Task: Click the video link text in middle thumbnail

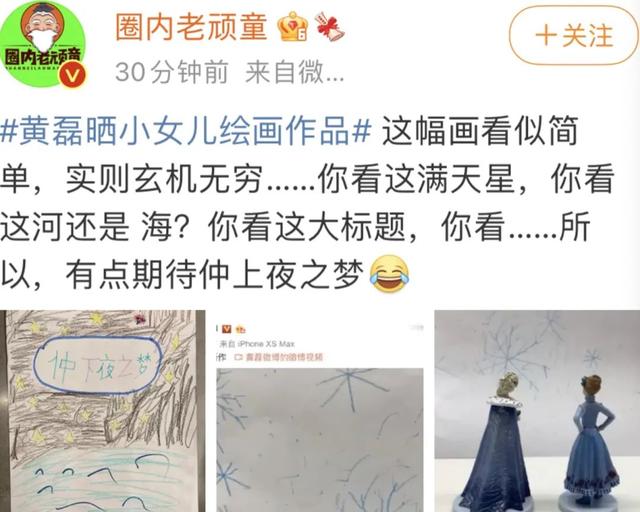Action: point(279,357)
